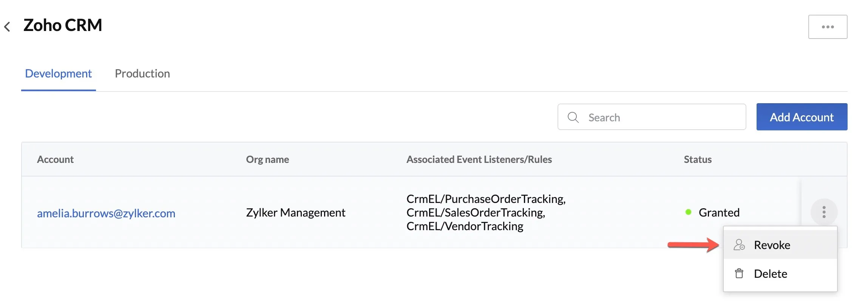Choose Delete from the context menu
Viewport: 868px width, 305px height.
(x=780, y=274)
